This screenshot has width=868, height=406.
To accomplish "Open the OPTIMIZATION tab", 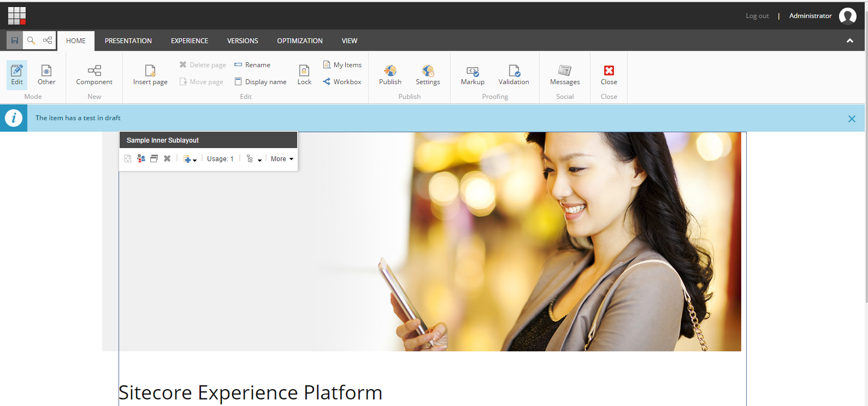I will point(300,41).
